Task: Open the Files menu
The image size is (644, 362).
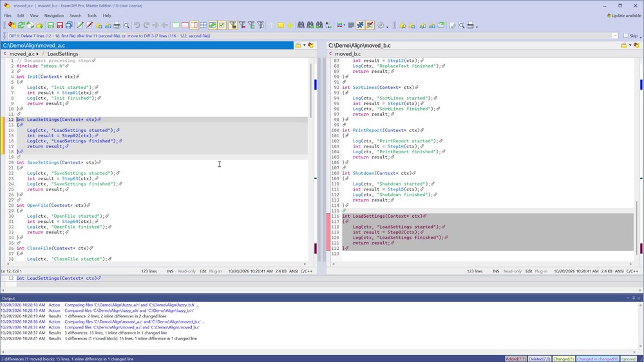Action: 7,15
